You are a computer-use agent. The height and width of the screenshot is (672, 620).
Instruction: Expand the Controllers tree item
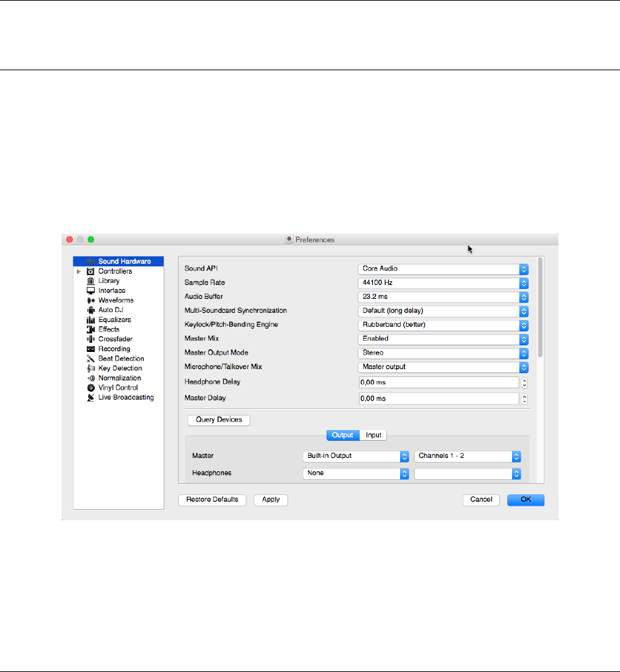pos(79,271)
